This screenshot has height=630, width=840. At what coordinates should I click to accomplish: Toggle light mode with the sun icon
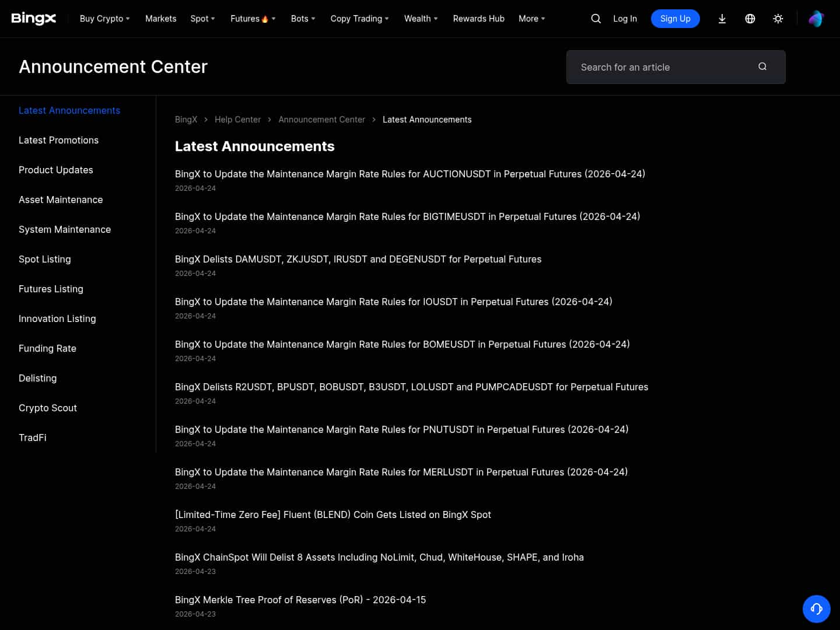[778, 19]
